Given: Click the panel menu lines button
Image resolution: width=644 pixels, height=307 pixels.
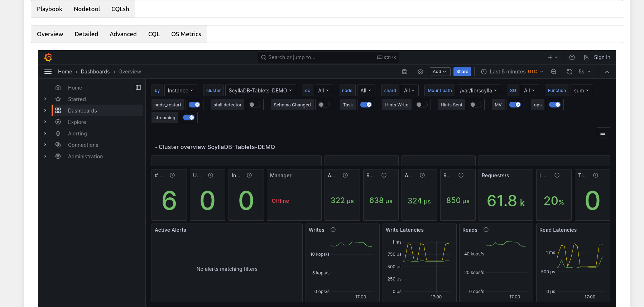Looking at the screenshot, I should click(603, 133).
